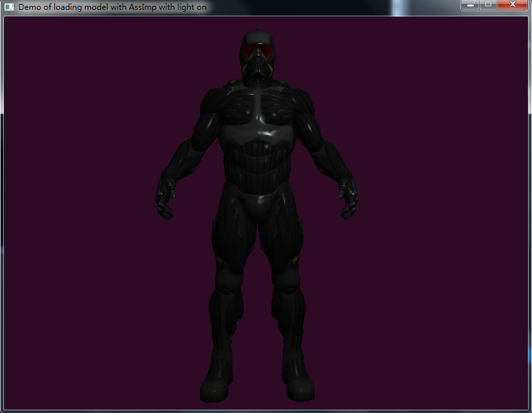
Task: Close the AssImp model demo window
Action: point(512,5)
